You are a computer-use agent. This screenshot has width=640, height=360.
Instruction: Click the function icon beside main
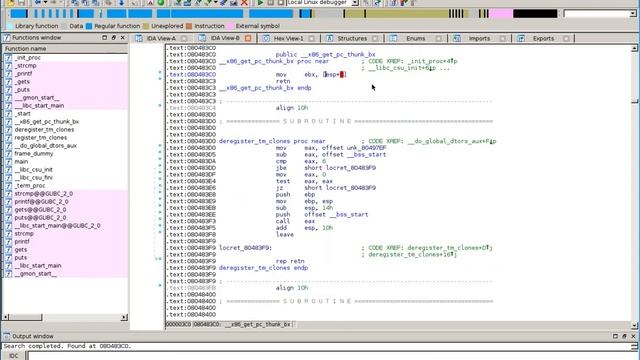9,162
